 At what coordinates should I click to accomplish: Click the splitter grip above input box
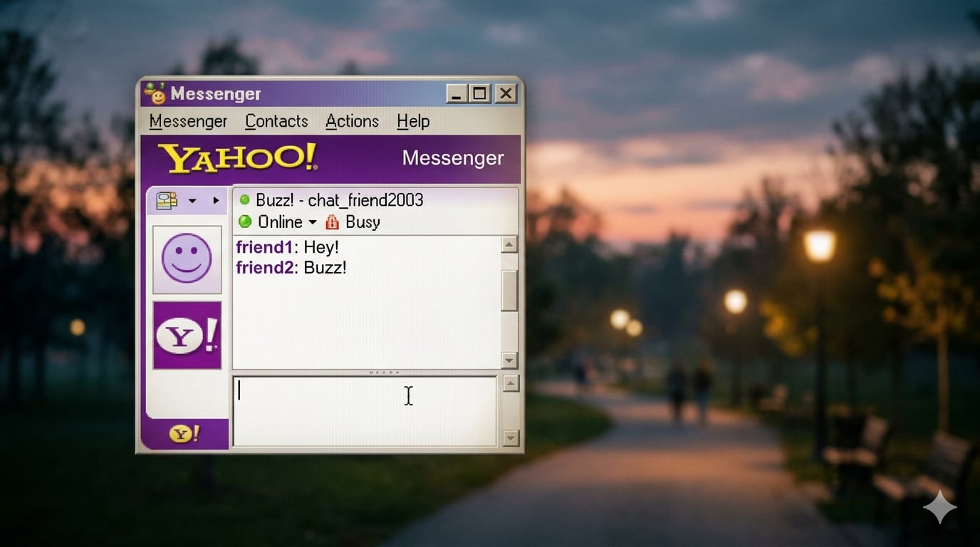[x=383, y=373]
